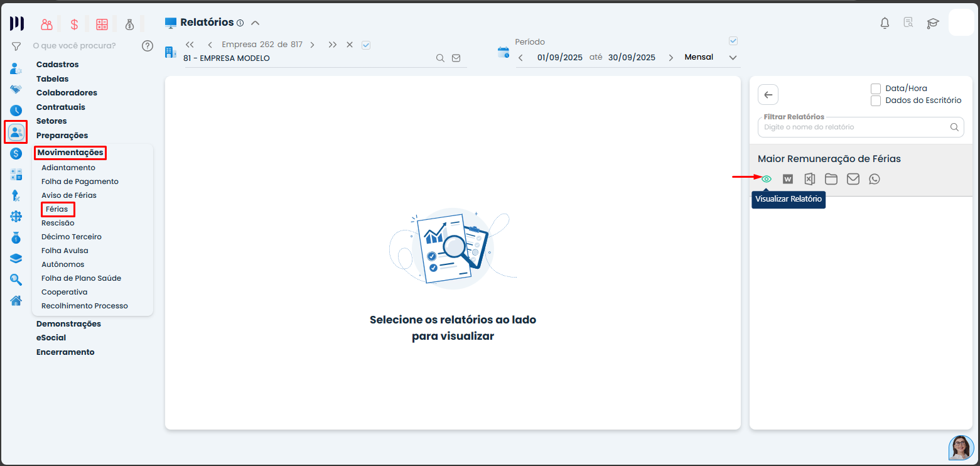Viewport: 980px width, 466px height.
Task: Open the Mensal period dropdown
Action: (732, 57)
